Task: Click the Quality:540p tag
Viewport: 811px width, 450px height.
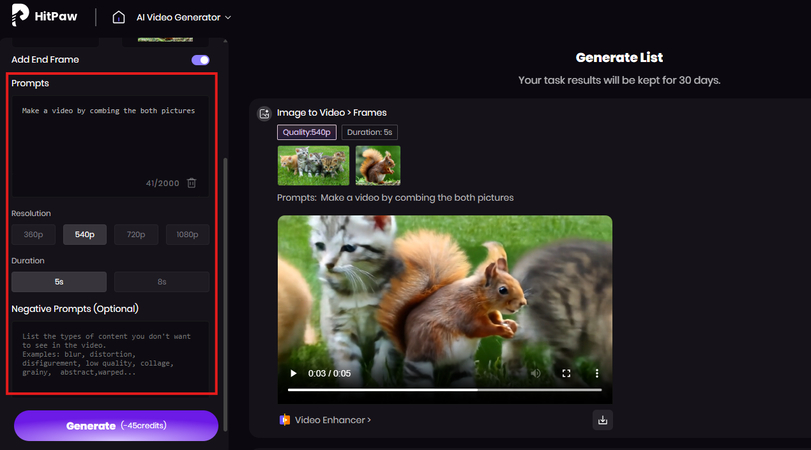Action: (x=307, y=132)
